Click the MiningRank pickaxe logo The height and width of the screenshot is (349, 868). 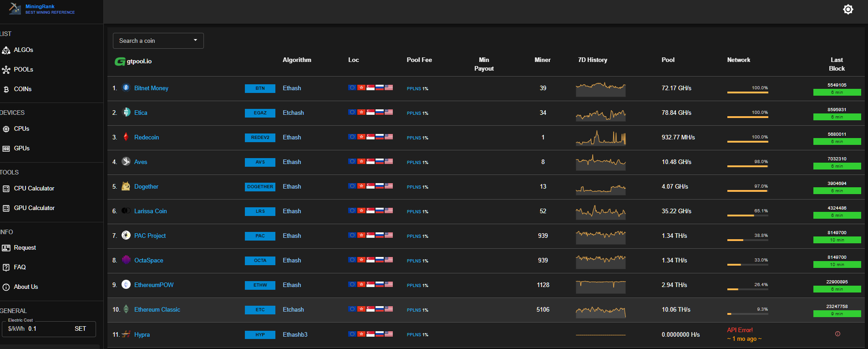tap(15, 9)
